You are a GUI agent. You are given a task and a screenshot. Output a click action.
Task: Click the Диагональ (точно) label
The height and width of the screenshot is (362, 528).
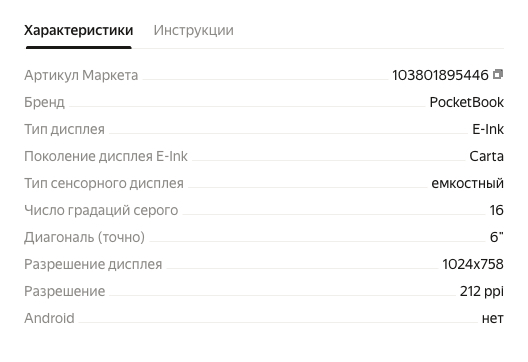(x=85, y=237)
